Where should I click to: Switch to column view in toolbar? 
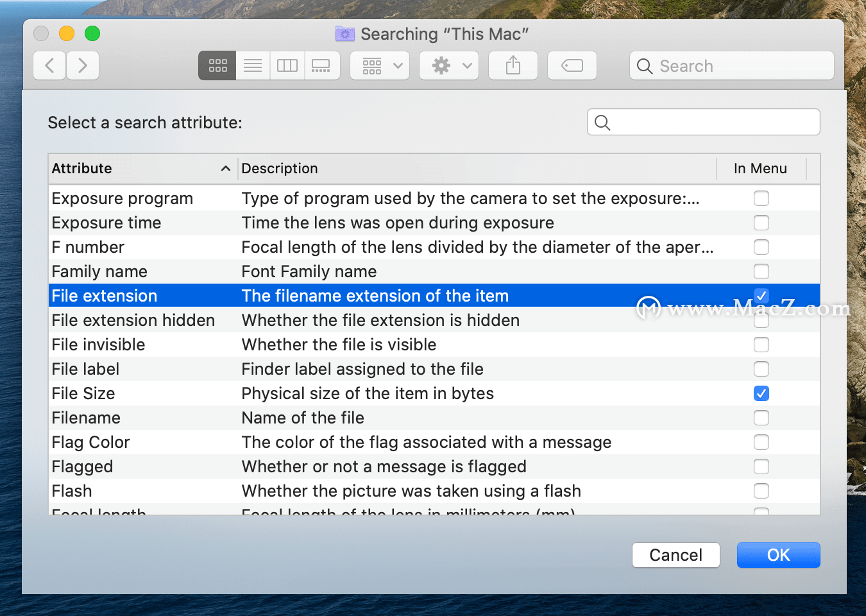[x=287, y=65]
